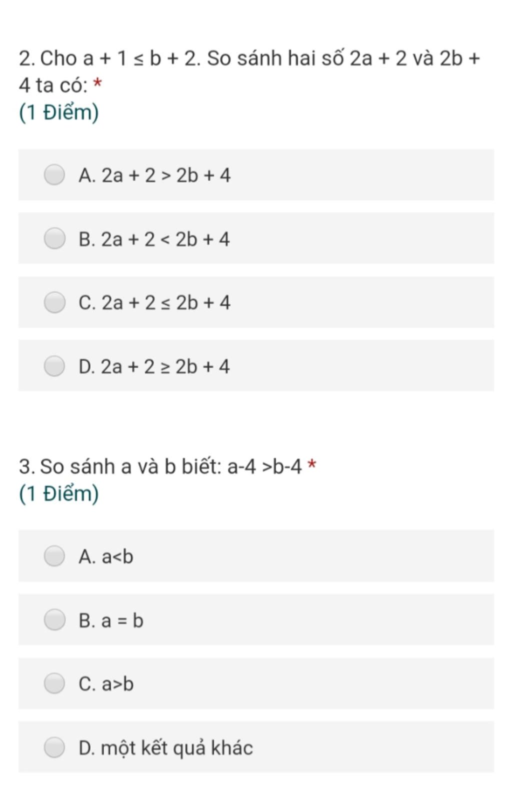Click answer label '2a + 2 ≤ 2b + 4'
Screen dimensions: 512x812
coord(166,303)
